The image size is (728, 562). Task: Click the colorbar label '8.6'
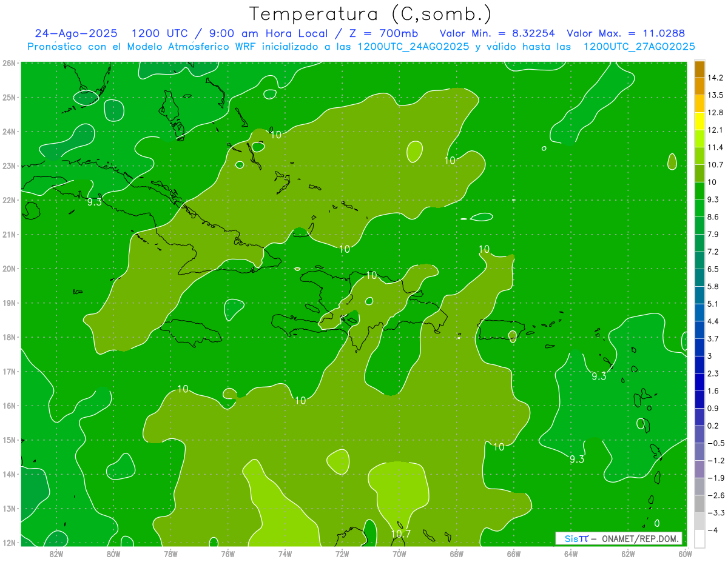713,217
